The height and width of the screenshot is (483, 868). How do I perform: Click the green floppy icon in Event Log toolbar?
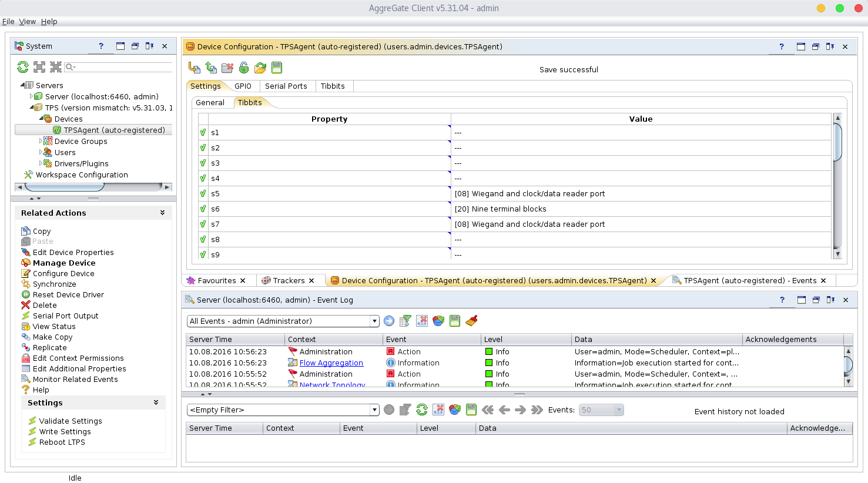[x=455, y=321]
